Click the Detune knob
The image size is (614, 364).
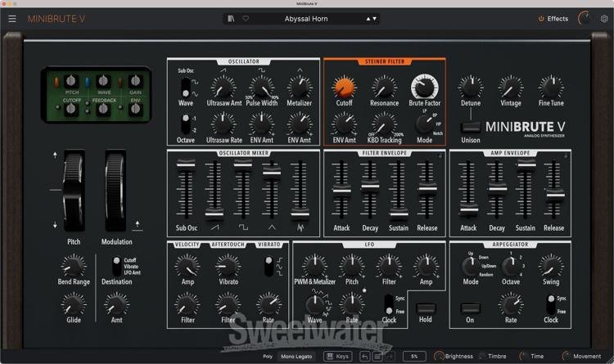click(471, 88)
